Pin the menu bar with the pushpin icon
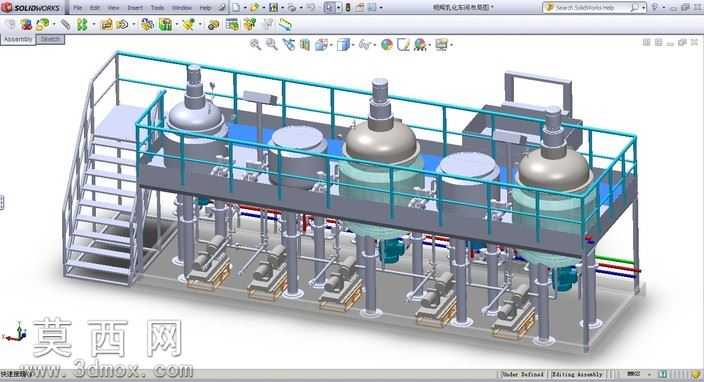Image resolution: width=704 pixels, height=382 pixels. coord(221,8)
